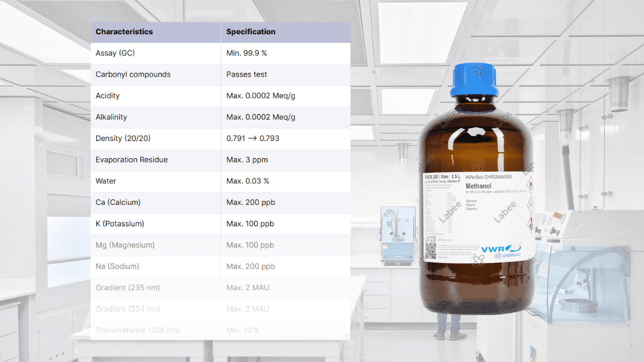
Task: Click the "Mg (Magnesium)" label
Action: [x=125, y=245]
